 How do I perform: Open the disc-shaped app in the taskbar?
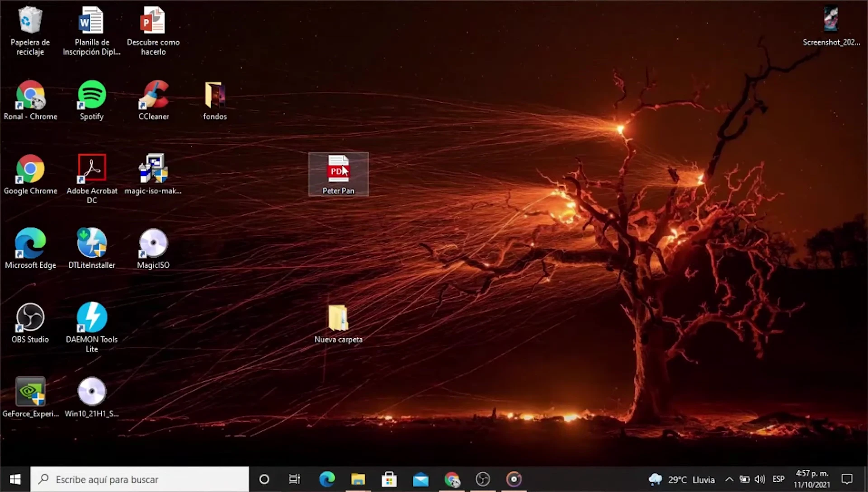514,479
